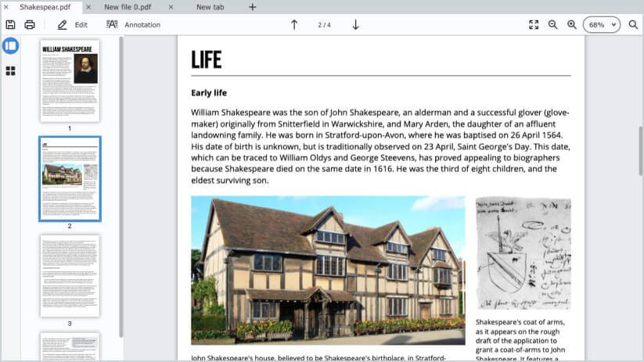The width and height of the screenshot is (644, 362).
Task: Switch to grid page view
Action: point(10,71)
